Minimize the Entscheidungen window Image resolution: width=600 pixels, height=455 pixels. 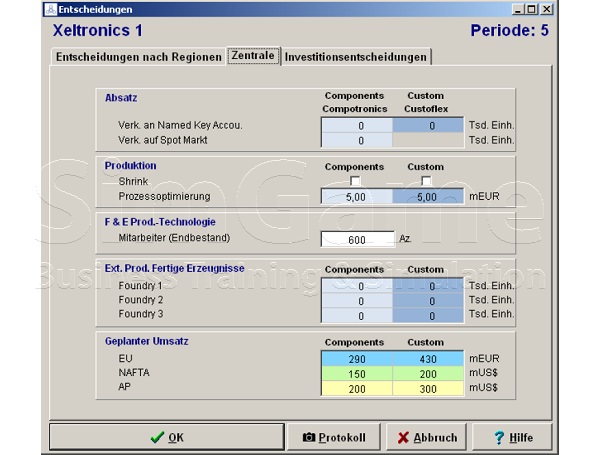(518, 9)
